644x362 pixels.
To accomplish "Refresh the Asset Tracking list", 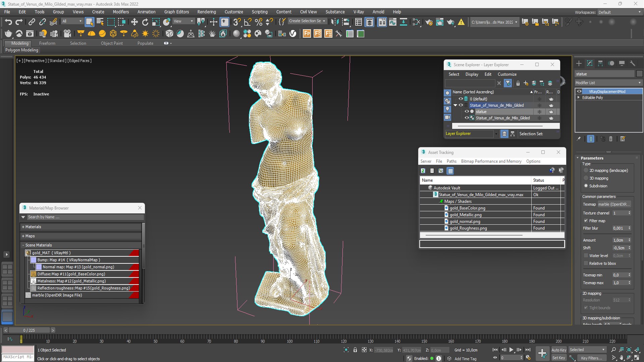I will tap(423, 171).
